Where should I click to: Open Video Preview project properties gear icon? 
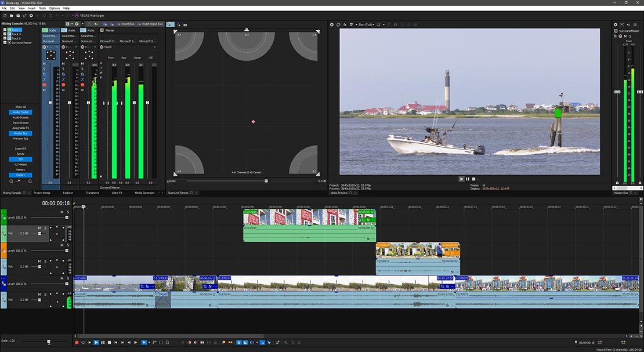[332, 24]
